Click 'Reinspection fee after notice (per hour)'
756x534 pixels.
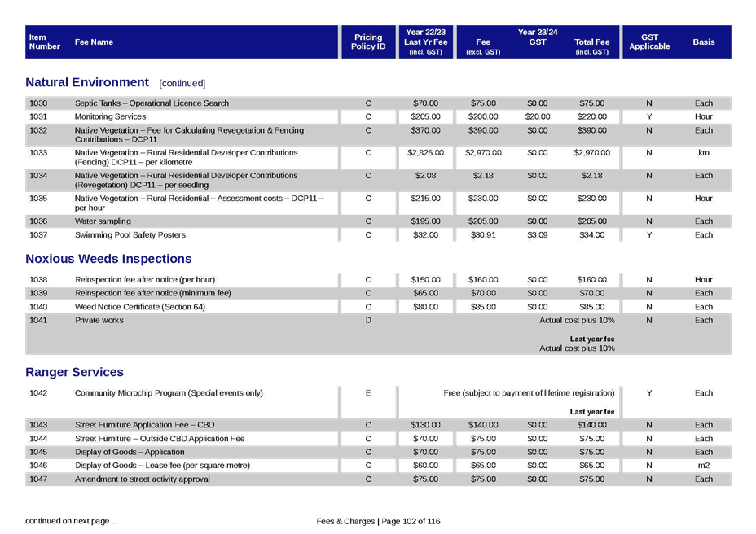point(145,279)
